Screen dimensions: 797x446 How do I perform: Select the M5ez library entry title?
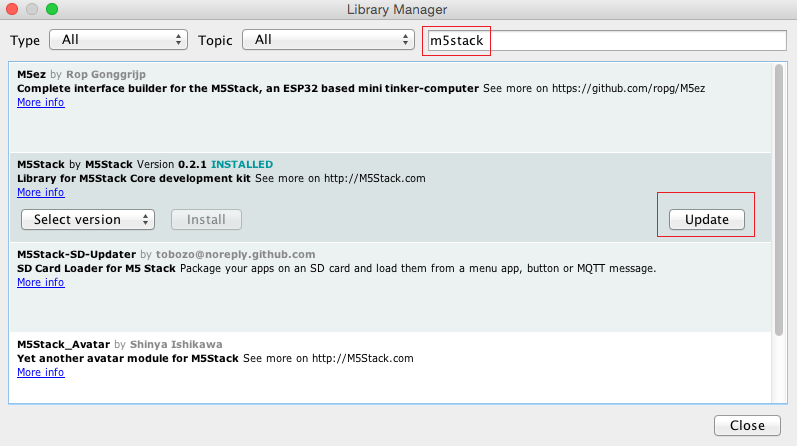(32, 74)
